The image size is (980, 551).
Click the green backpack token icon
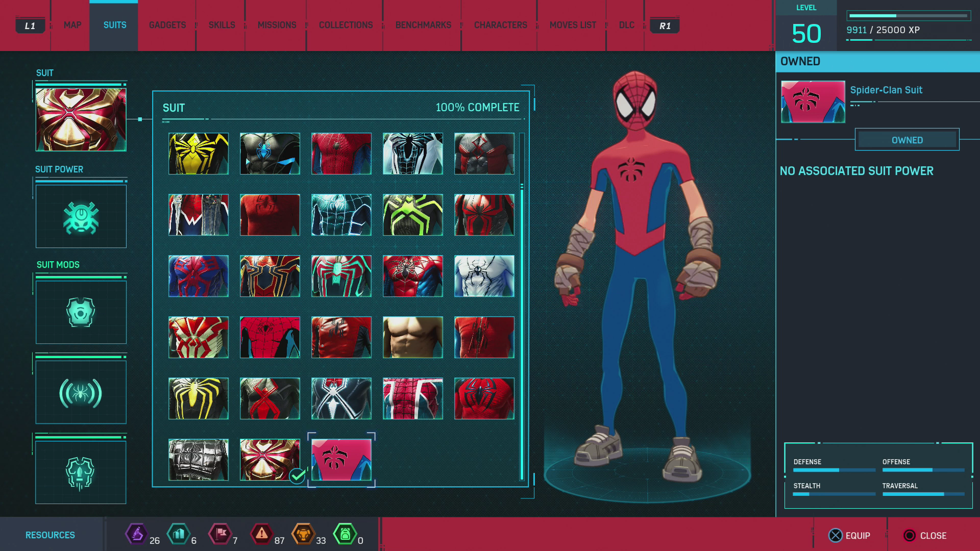[345, 534]
